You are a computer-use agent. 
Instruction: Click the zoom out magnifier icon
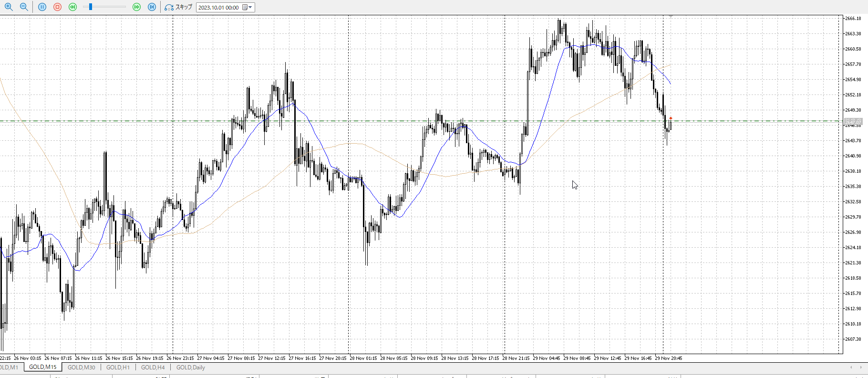pos(24,7)
